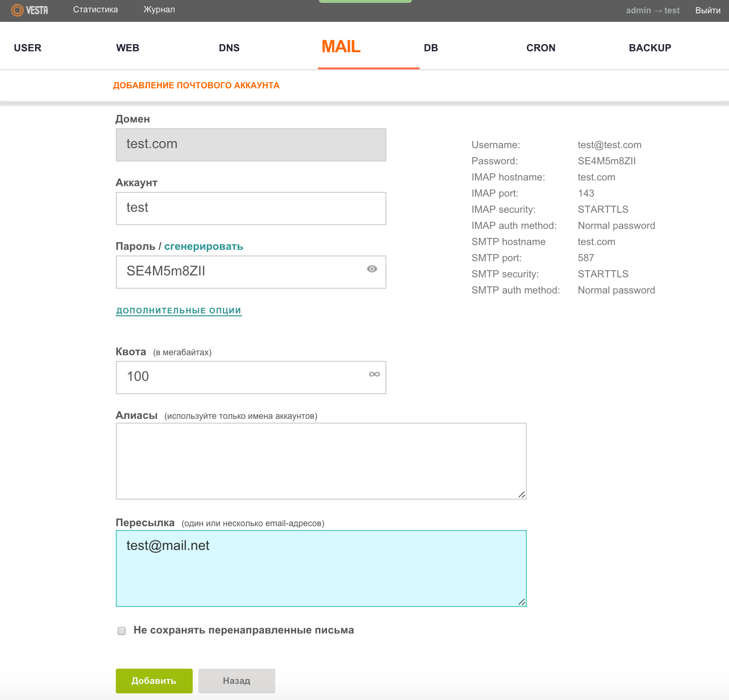Click 'Добавление почтового аккаунта' heading

(x=196, y=85)
